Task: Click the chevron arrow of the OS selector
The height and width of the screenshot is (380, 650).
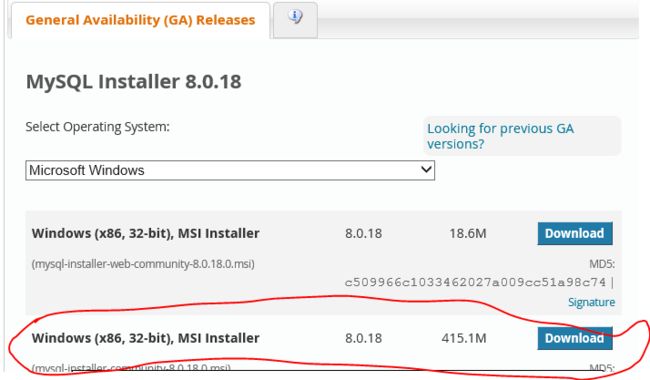Action: pyautogui.click(x=426, y=169)
